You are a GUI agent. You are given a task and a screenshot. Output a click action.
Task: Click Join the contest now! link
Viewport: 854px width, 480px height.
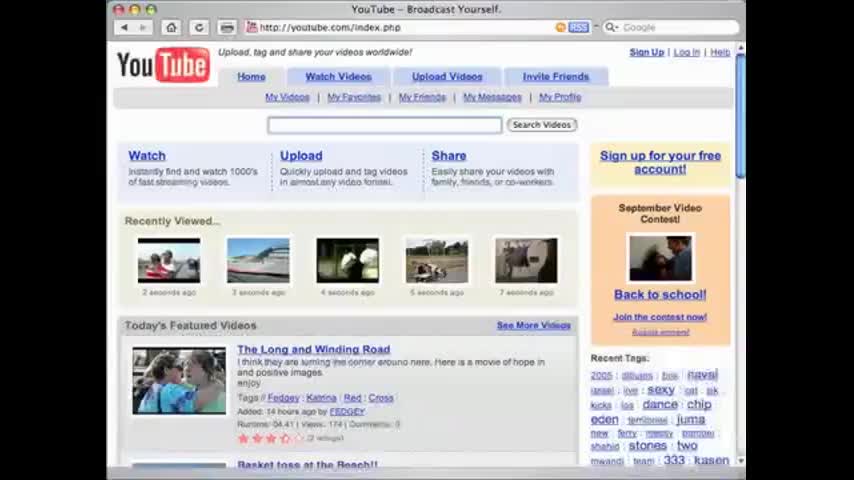point(660,317)
